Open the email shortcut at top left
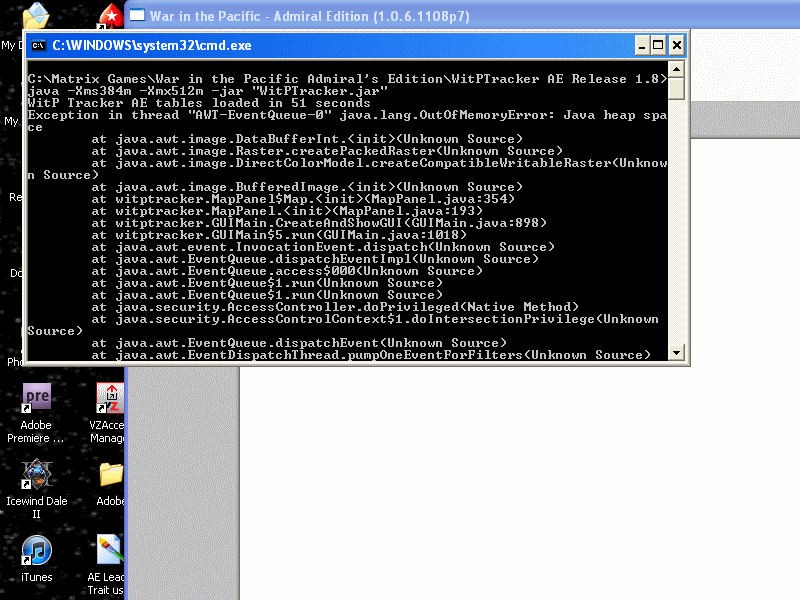 (37, 14)
